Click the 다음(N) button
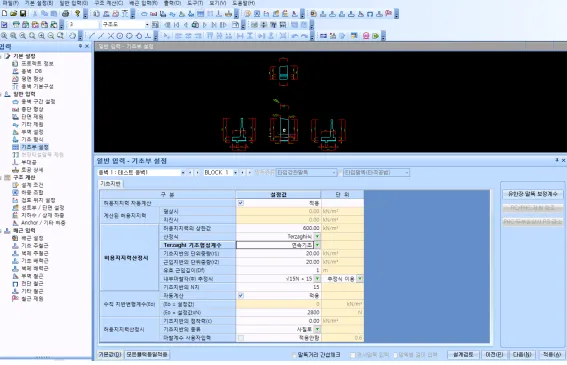Image resolution: width=567 pixels, height=365 pixels. click(x=522, y=355)
